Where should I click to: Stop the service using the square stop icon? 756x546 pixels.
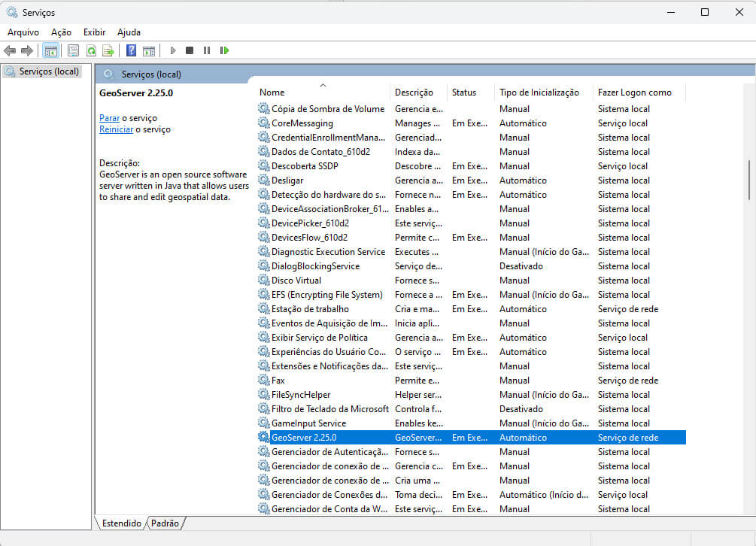pos(190,50)
